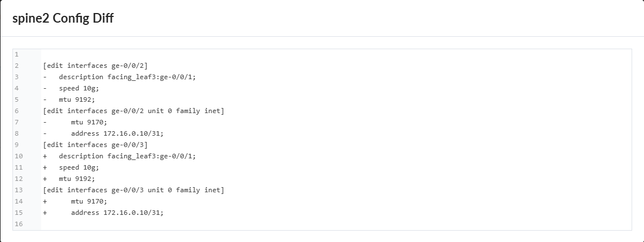644x242 pixels.
Task: Click line number 6 in the gutter
Action: 17,111
